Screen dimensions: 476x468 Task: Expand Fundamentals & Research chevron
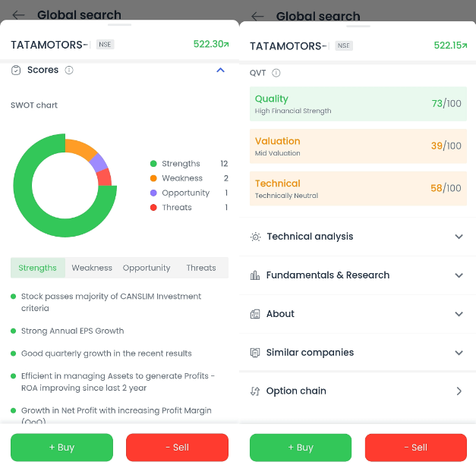(459, 275)
